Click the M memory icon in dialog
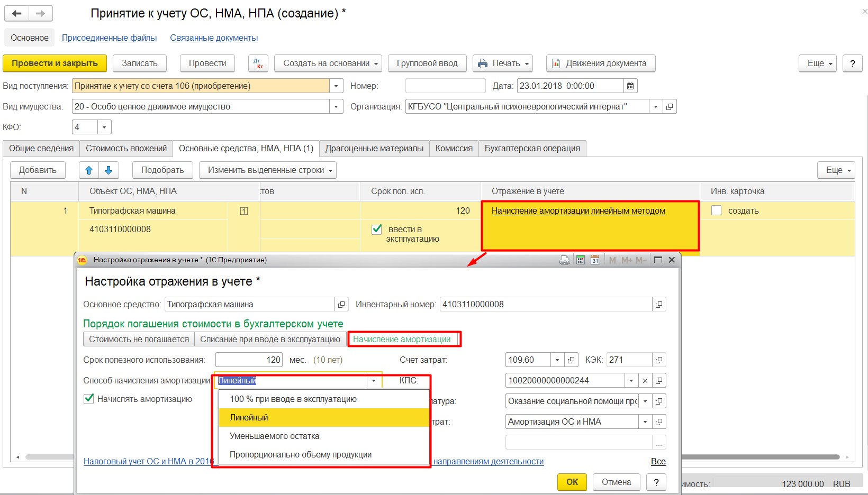This screenshot has width=868, height=495. click(x=612, y=260)
